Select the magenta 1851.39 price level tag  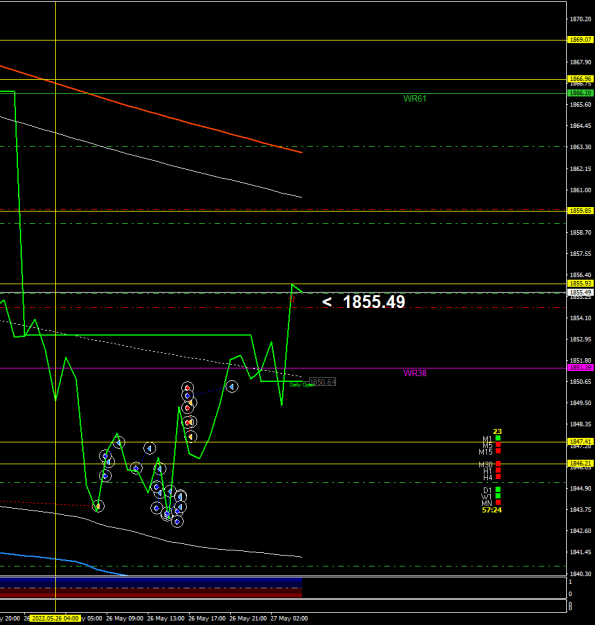pyautogui.click(x=580, y=368)
